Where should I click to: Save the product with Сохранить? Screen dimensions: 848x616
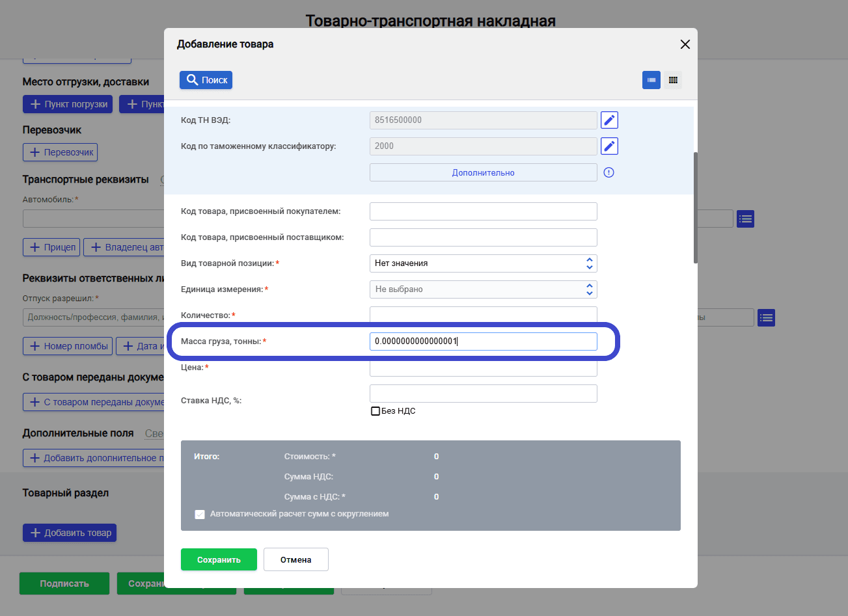coord(219,559)
